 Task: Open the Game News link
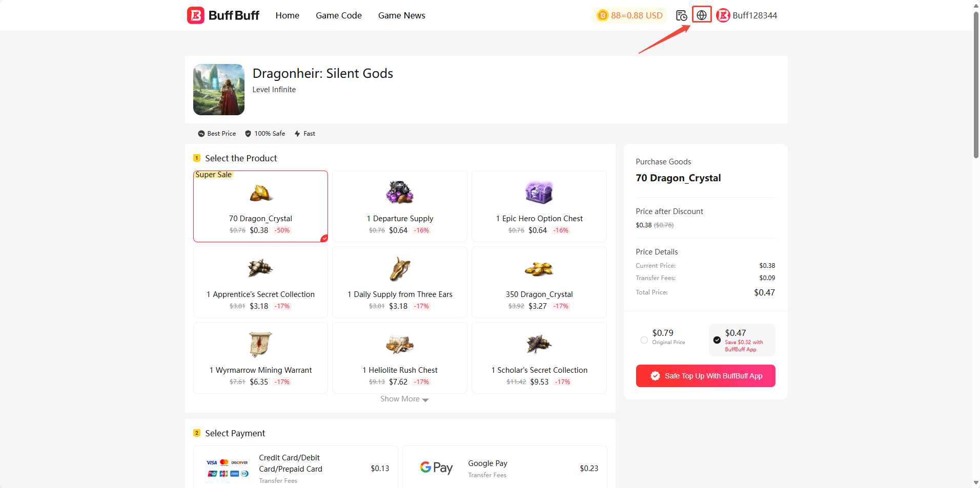(x=401, y=15)
